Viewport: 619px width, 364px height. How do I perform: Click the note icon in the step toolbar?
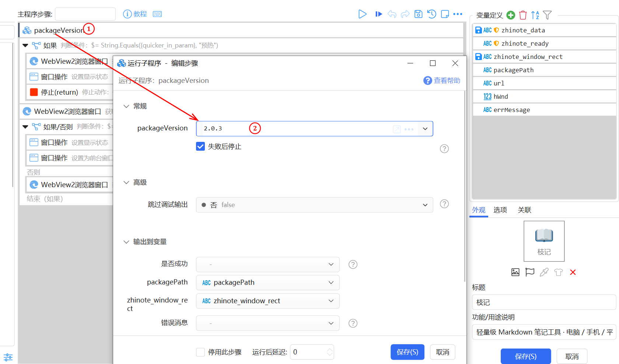click(x=445, y=14)
